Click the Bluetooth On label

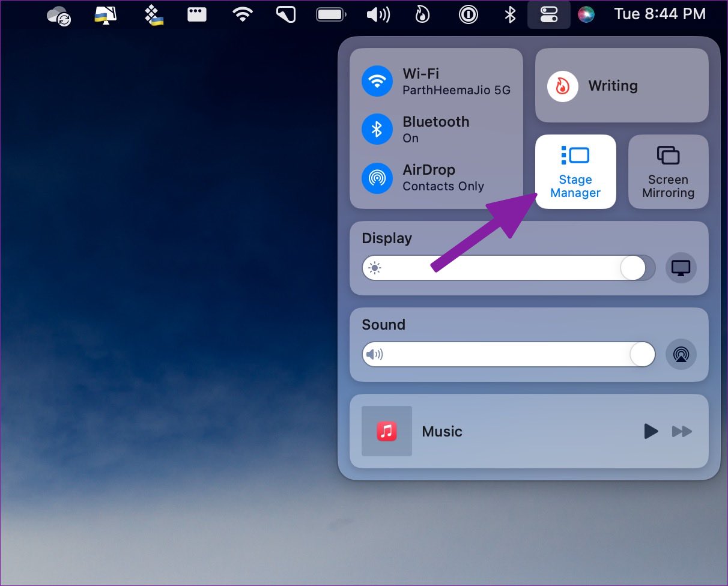(410, 138)
